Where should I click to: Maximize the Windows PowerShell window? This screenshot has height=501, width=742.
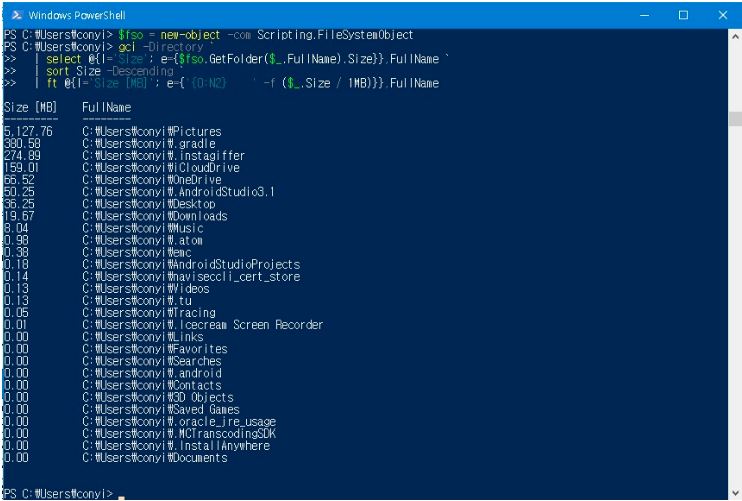pyautogui.click(x=684, y=15)
